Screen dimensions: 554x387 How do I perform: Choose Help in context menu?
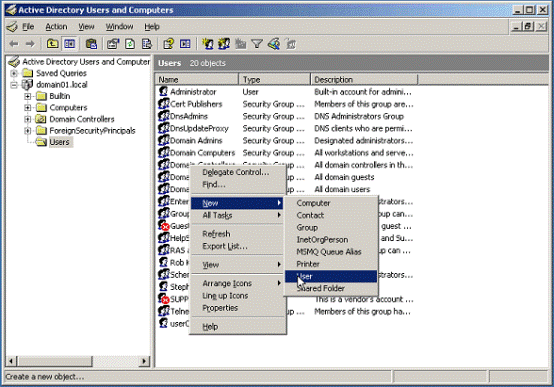[x=238, y=327]
